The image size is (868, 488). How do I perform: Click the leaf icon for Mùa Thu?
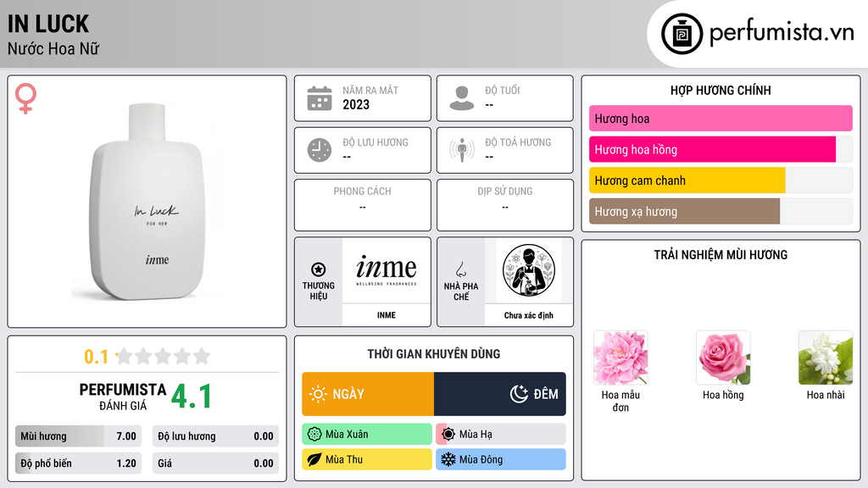point(314,459)
